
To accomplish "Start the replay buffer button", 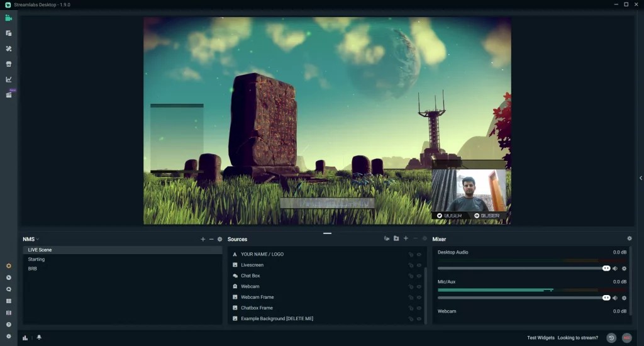I will coord(611,338).
